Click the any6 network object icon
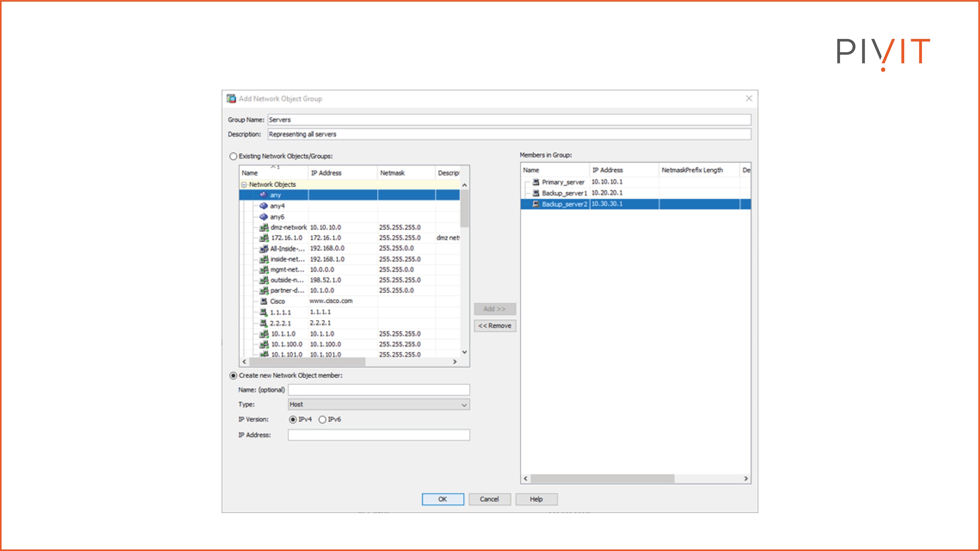Screen dimensions: 980x551 pyautogui.click(x=264, y=217)
